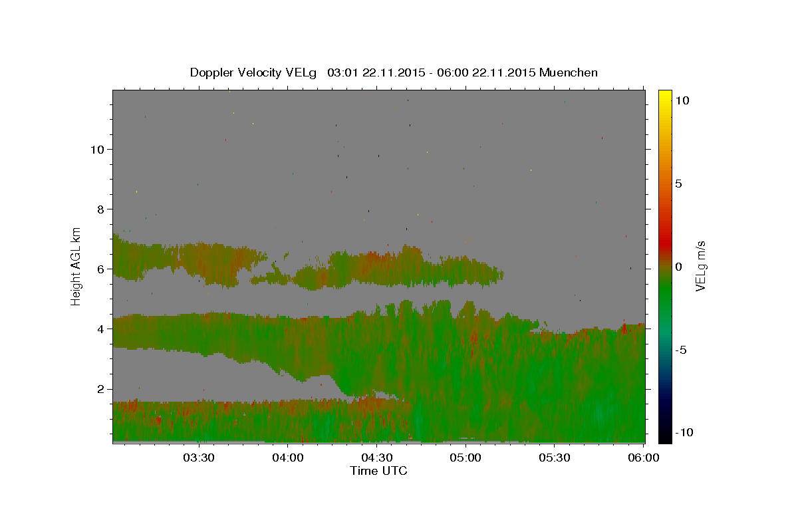
Task: Click the height axis label '4'
Action: pos(99,329)
